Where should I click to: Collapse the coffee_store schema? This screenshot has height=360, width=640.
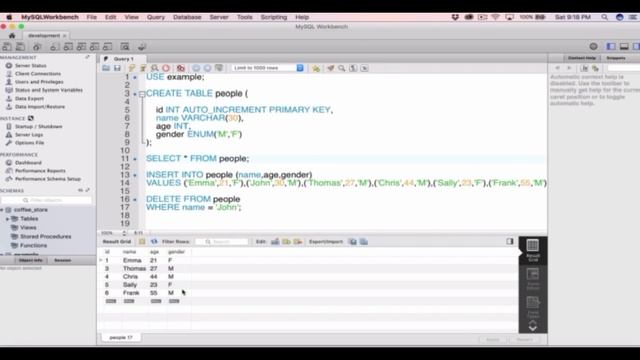2,210
